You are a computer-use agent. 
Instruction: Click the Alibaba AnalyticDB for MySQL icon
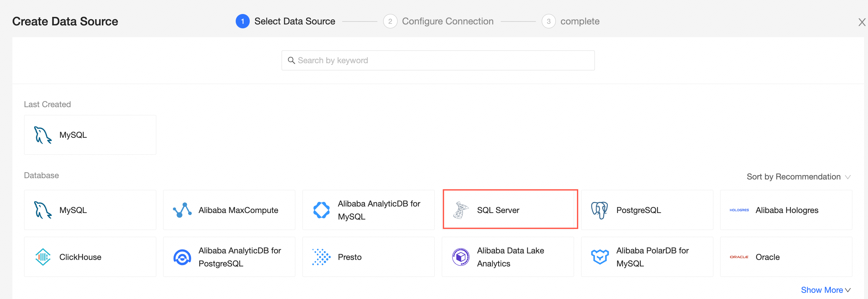(321, 209)
